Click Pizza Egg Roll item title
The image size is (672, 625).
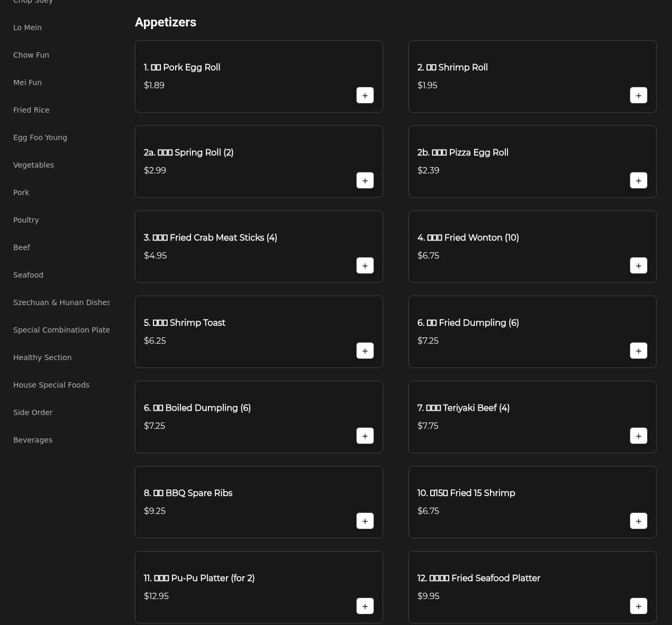pos(463,152)
